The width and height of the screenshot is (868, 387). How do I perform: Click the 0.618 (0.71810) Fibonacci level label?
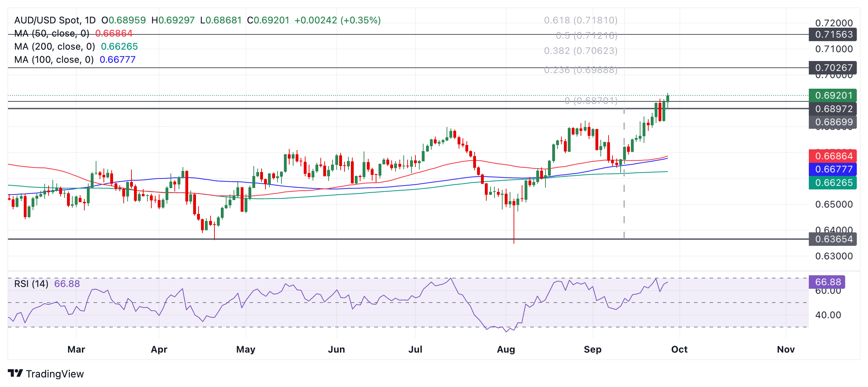tap(581, 20)
